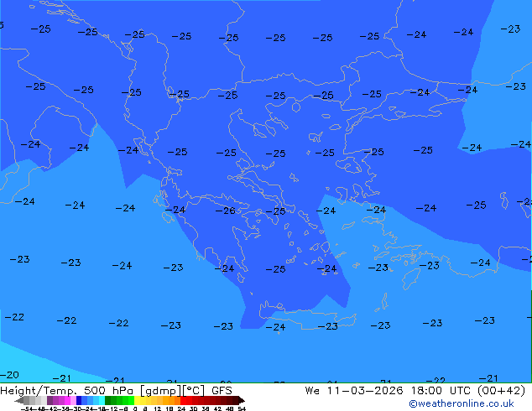The width and height of the screenshot is (532, 411).
Task: Pick the light pink legend swatch
Action: tap(73, 400)
